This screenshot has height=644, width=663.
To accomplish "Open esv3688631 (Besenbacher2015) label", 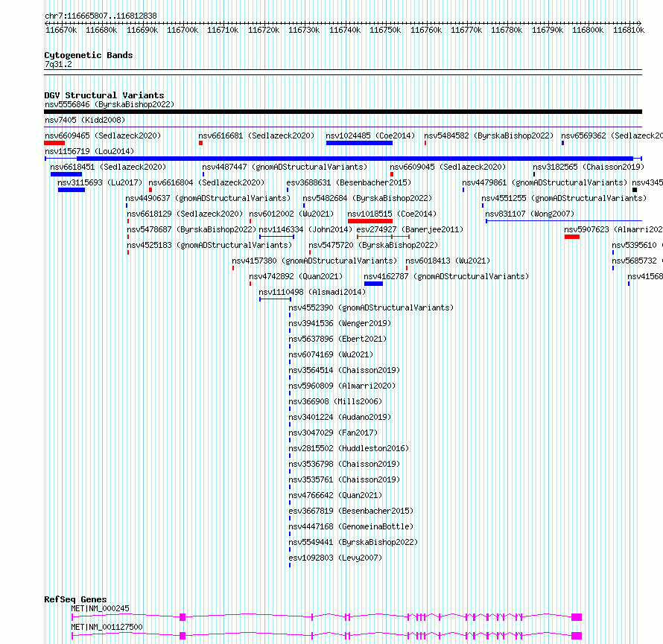I will (x=349, y=182).
